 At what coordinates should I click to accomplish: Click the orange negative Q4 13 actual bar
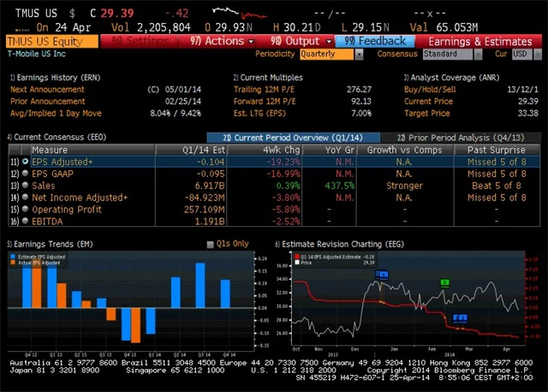(135, 325)
